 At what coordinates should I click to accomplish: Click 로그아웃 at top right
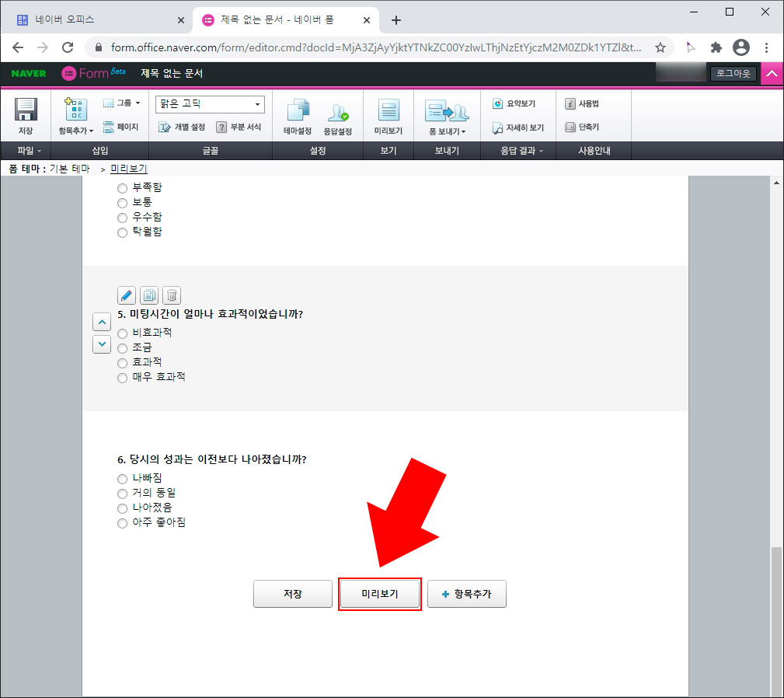click(x=733, y=73)
